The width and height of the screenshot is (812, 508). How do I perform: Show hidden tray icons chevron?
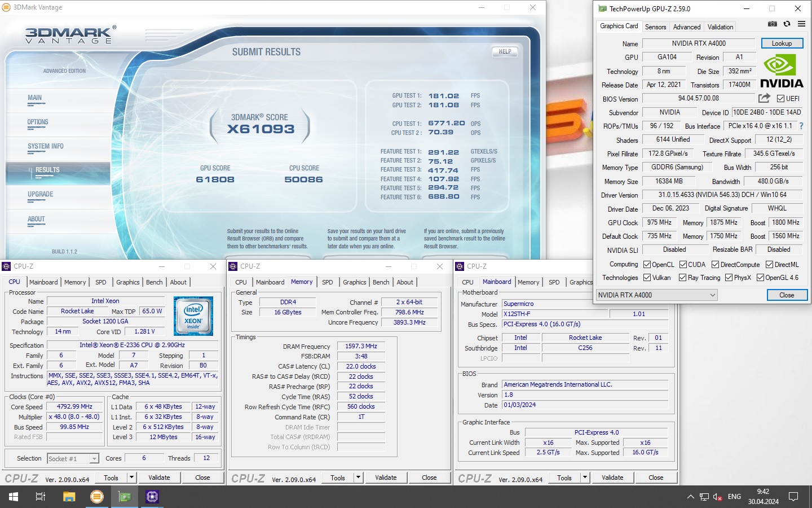[690, 497]
